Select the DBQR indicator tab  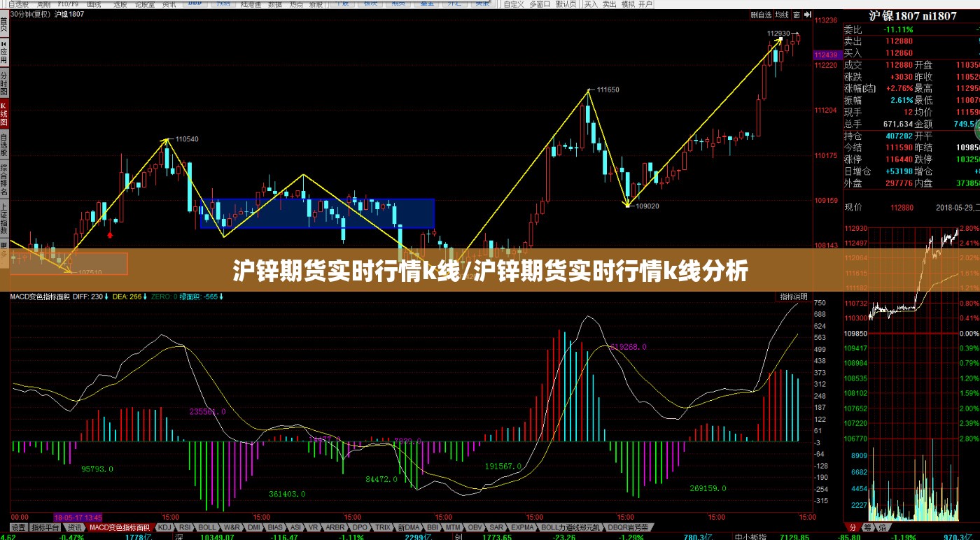click(628, 527)
